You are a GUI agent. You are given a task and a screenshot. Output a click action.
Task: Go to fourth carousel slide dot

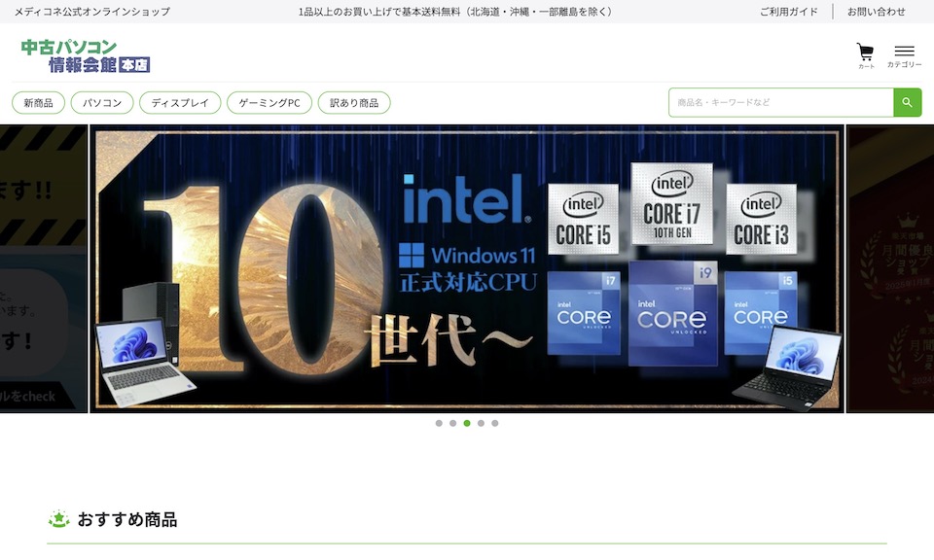481,423
